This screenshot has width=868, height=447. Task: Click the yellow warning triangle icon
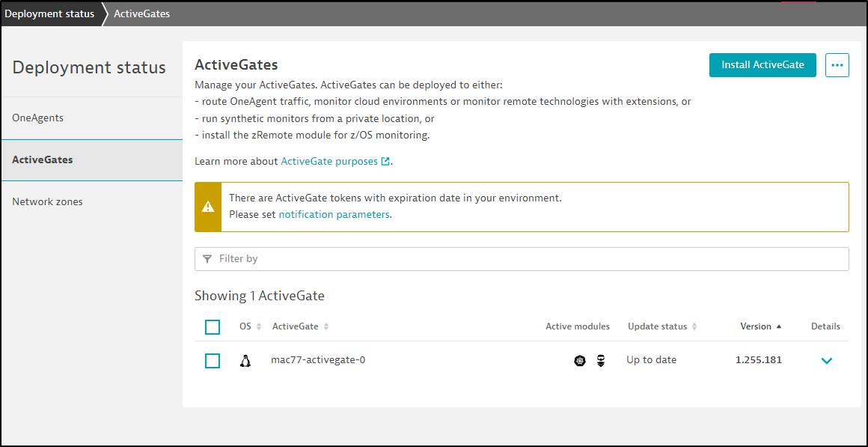pos(207,207)
